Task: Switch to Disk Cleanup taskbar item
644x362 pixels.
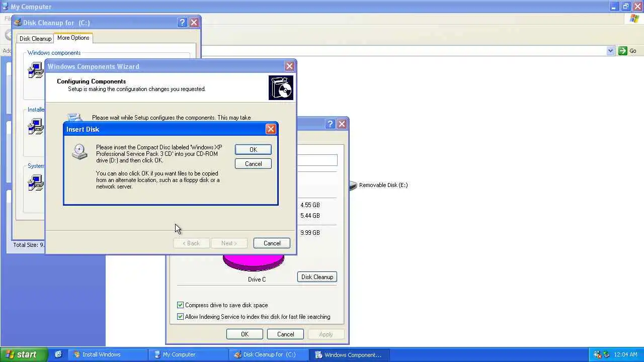Action: [x=269, y=354]
